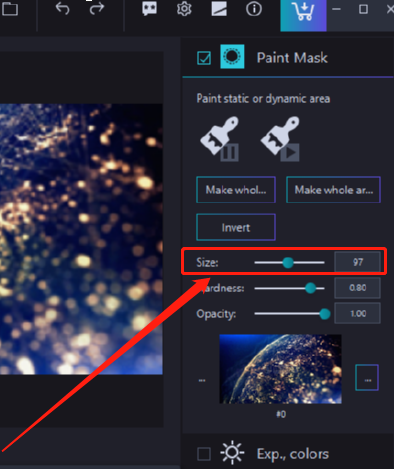Click the bordered ... button beside the thumbnail
394x469 pixels.
click(367, 378)
